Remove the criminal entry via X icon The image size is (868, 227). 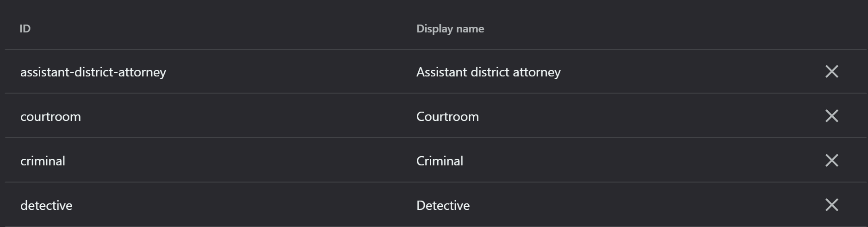coord(831,160)
